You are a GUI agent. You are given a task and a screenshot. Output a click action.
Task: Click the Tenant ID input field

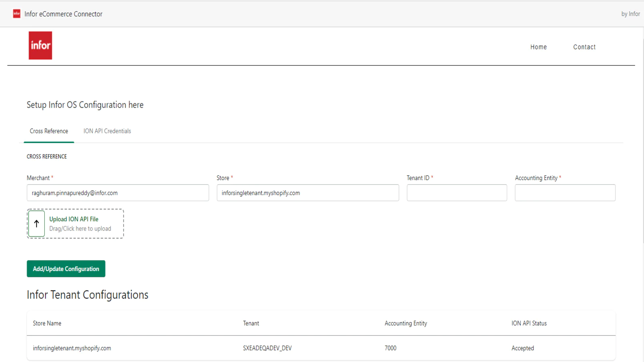[457, 193]
